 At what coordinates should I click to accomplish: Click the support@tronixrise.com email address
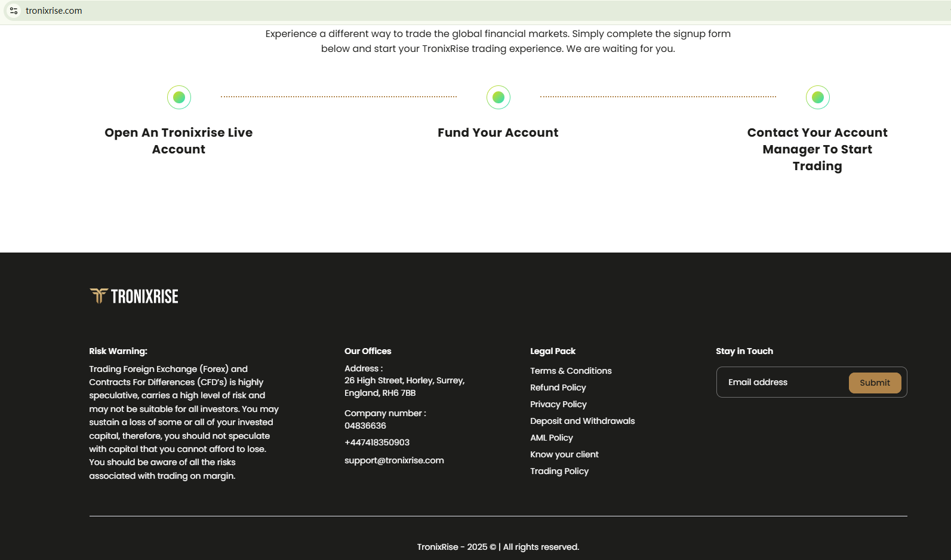tap(394, 460)
